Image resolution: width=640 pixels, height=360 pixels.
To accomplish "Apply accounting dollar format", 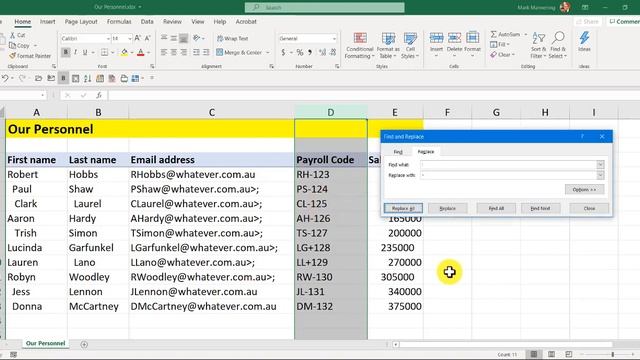I will click(x=283, y=52).
